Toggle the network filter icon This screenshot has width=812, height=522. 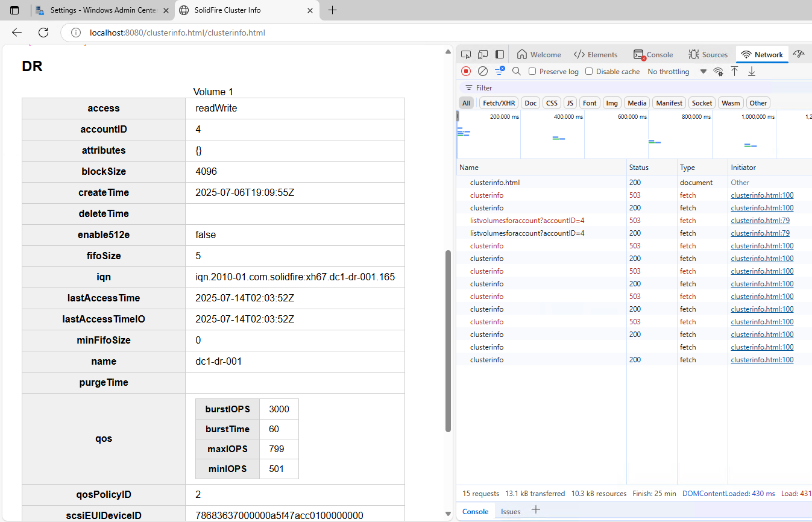pyautogui.click(x=500, y=71)
